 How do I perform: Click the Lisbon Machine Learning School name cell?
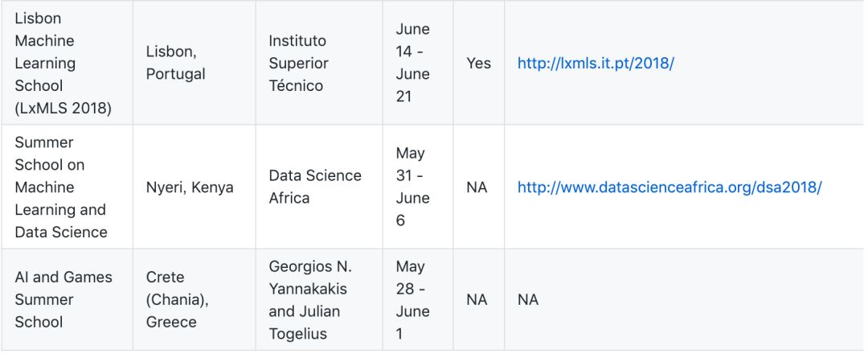coord(63,63)
